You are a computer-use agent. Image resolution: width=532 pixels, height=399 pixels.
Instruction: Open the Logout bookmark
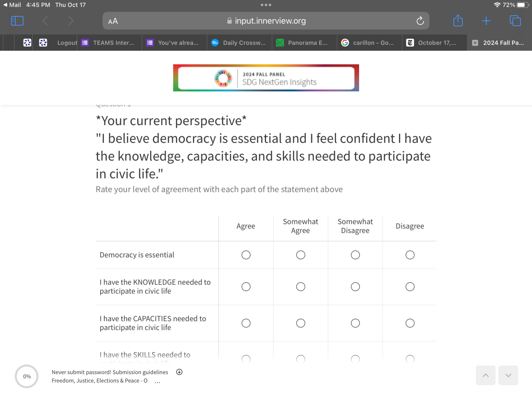66,43
